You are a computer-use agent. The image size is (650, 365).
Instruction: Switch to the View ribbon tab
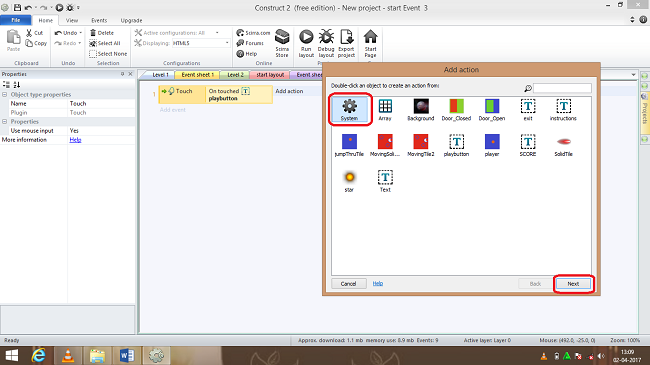click(x=72, y=20)
